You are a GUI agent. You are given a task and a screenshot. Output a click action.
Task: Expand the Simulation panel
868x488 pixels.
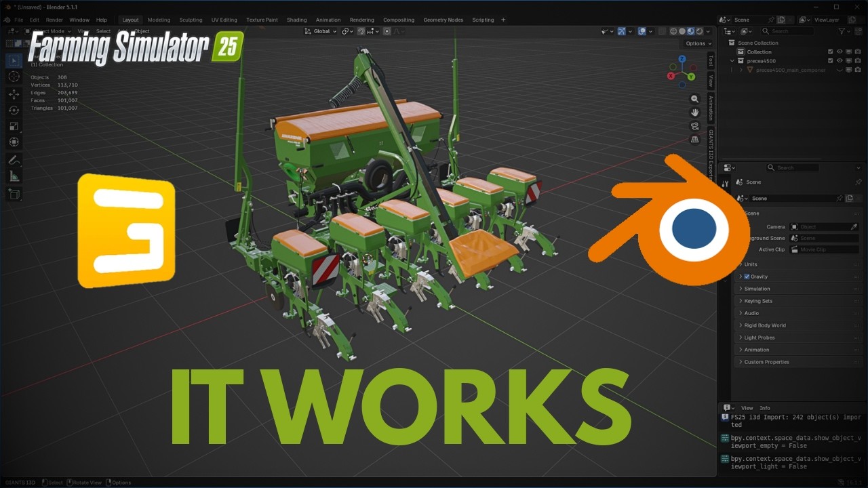click(798, 289)
